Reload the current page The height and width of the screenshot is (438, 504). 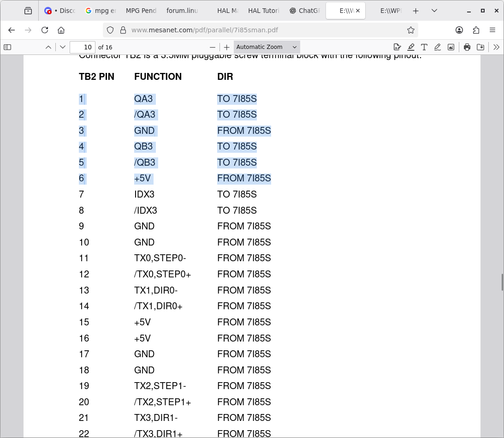coord(45,30)
